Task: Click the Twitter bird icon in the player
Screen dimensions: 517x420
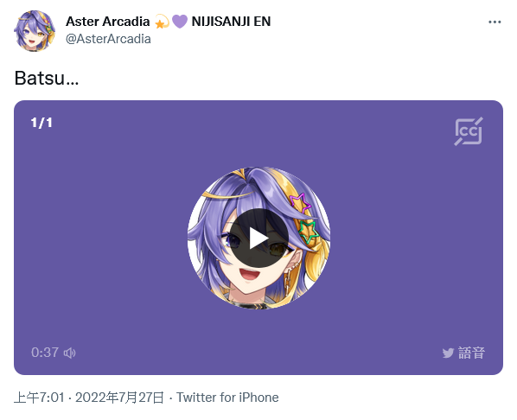Action: coord(448,353)
